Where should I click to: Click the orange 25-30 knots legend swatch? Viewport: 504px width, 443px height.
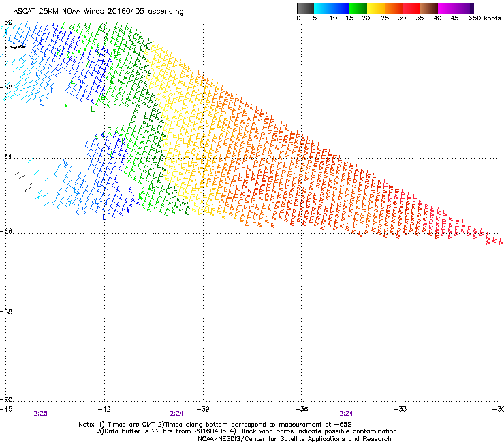[394, 8]
